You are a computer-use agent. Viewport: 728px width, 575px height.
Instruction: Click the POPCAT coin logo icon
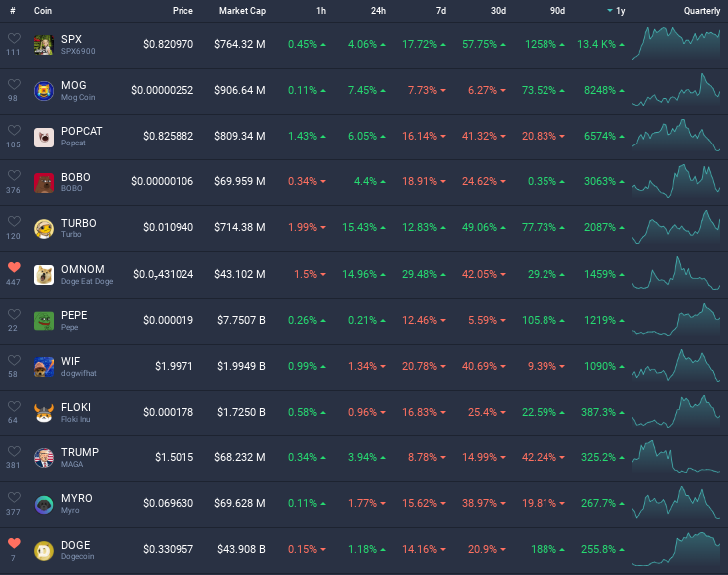click(44, 138)
